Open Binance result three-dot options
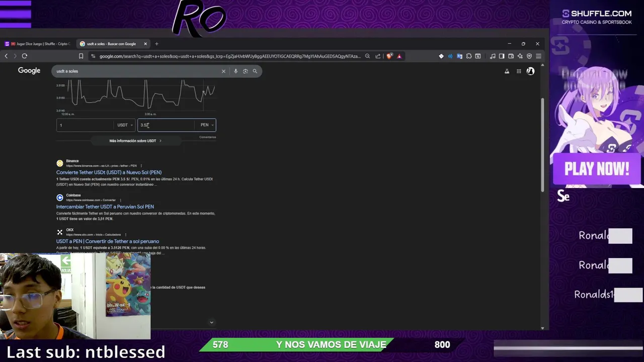Image resolution: width=644 pixels, height=362 pixels. pos(141,165)
